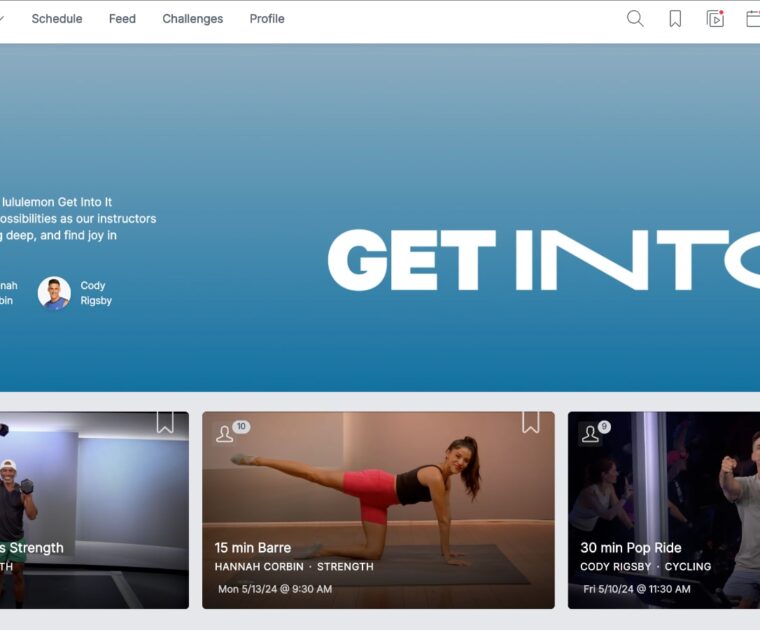
Task: Go to the Schedule tab
Action: coord(57,19)
